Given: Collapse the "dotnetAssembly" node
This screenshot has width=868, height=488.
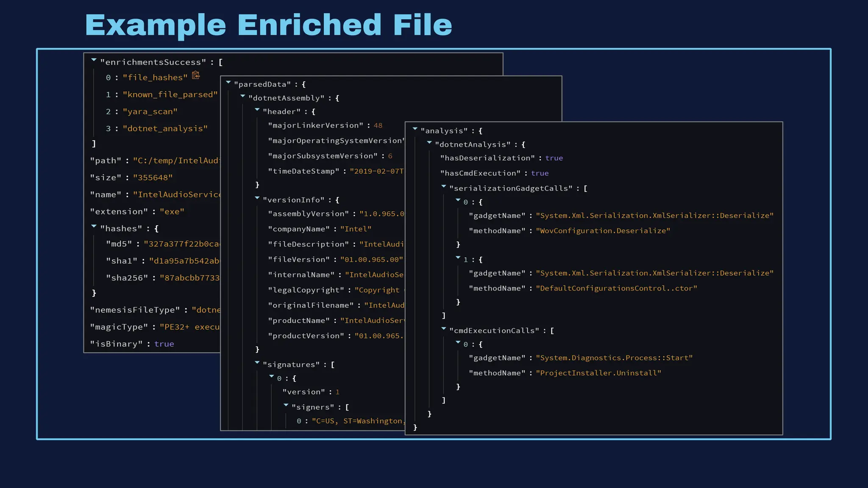Looking at the screenshot, I should 243,96.
